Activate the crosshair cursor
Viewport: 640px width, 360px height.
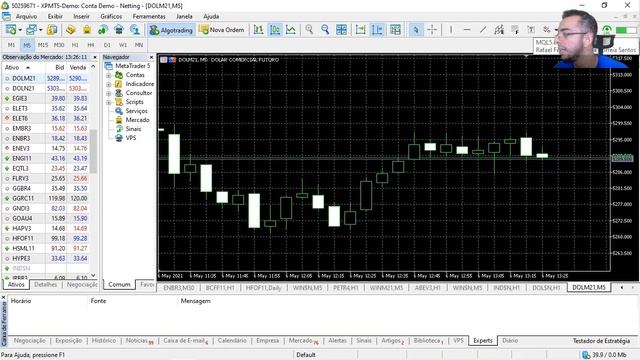(x=432, y=30)
